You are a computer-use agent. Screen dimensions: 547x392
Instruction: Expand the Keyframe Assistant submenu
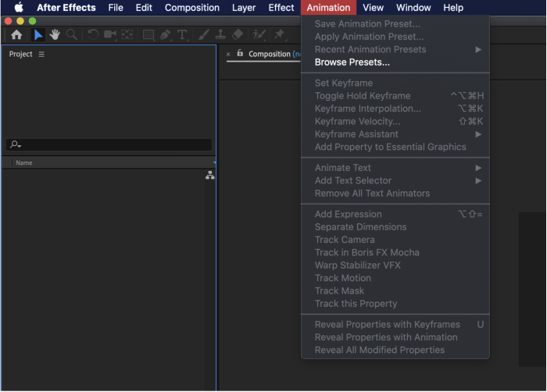395,134
